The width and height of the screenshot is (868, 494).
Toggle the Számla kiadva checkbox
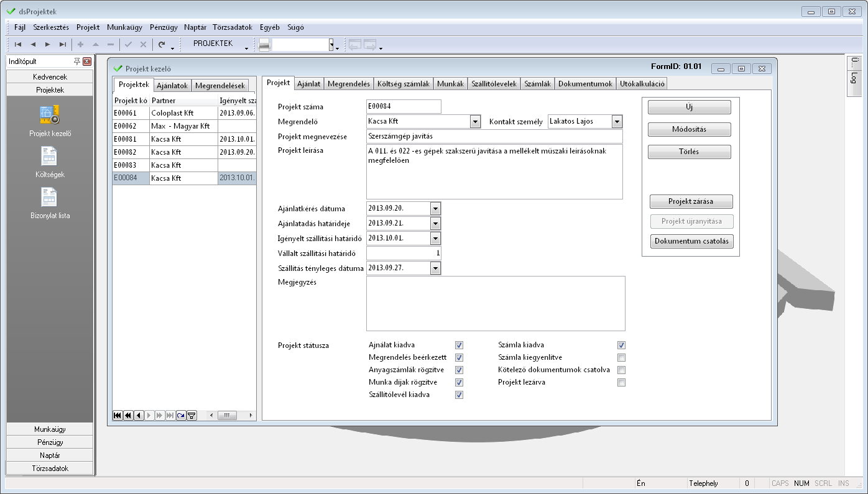[621, 345]
